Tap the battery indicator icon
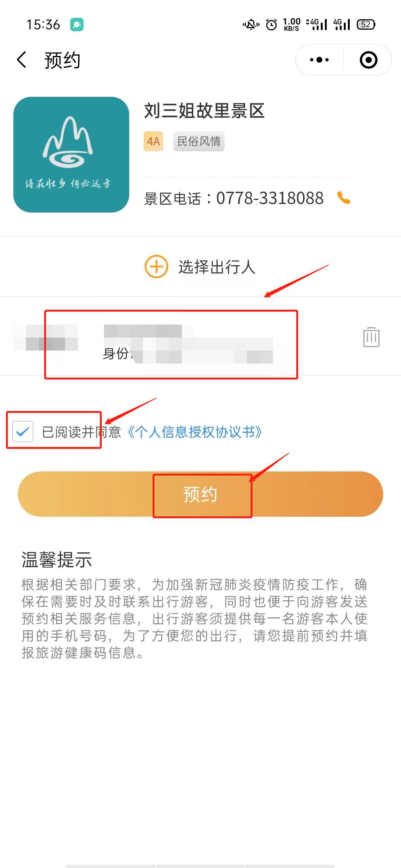 pyautogui.click(x=366, y=25)
